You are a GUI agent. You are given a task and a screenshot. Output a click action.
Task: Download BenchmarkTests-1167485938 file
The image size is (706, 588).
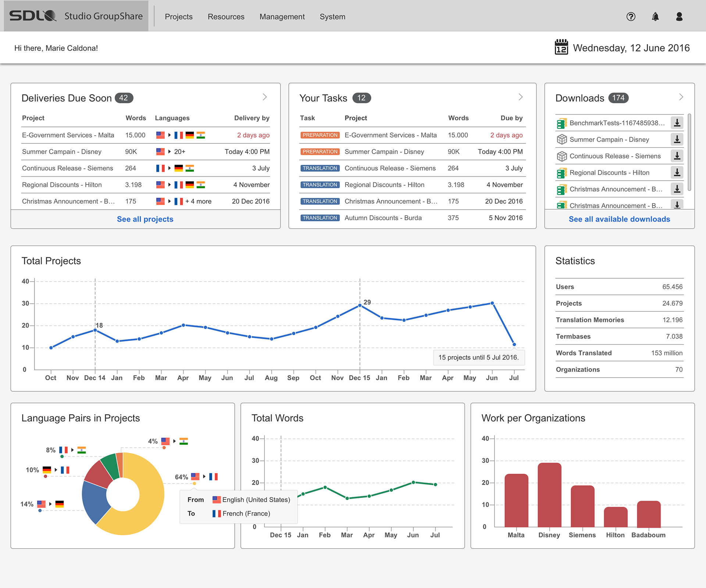click(677, 123)
